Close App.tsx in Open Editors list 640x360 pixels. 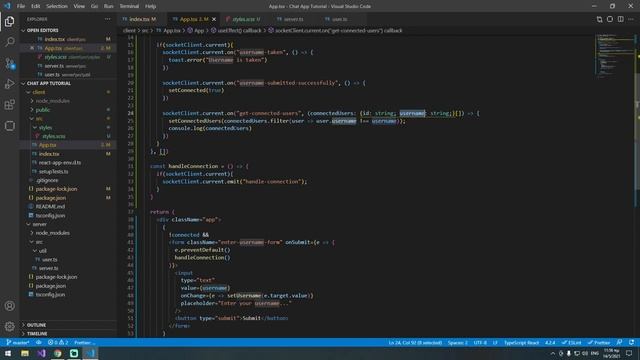pyautogui.click(x=32, y=48)
